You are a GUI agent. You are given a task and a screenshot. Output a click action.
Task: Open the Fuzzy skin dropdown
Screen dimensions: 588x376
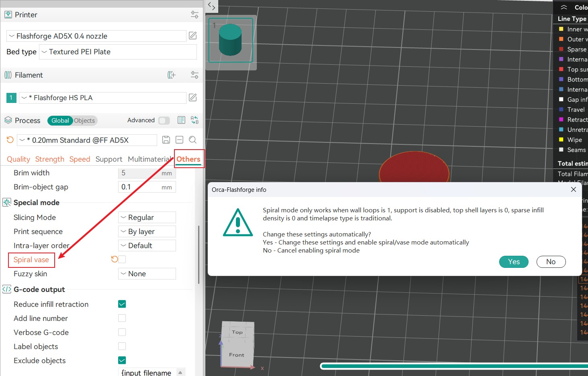[x=147, y=274]
